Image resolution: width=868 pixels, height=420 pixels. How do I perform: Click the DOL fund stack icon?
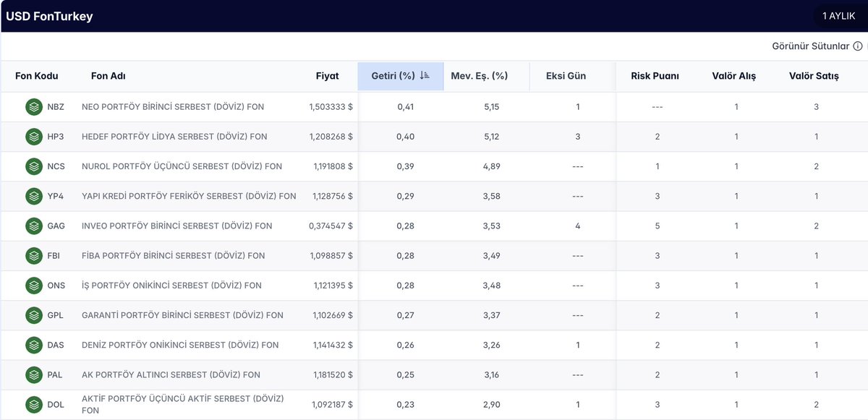pyautogui.click(x=34, y=405)
